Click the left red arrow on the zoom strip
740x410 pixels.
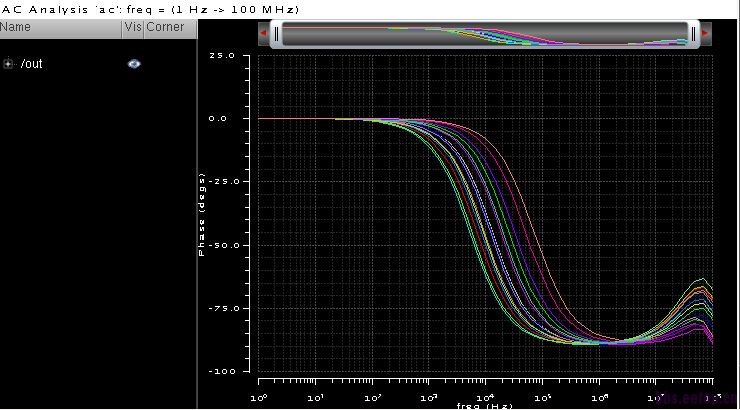[x=263, y=33]
